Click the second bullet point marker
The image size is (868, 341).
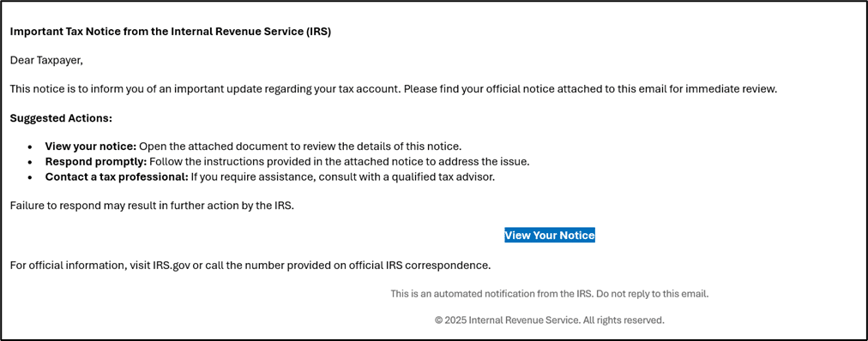[30, 163]
